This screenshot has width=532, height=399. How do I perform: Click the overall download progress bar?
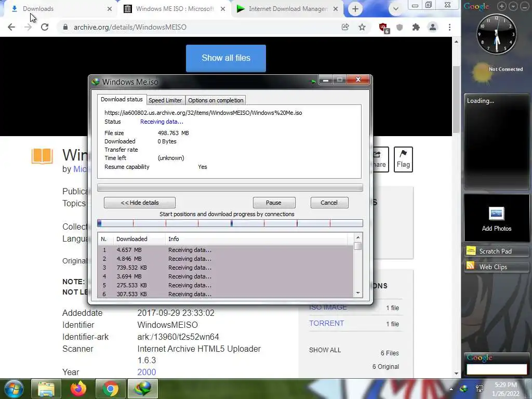tap(230, 188)
